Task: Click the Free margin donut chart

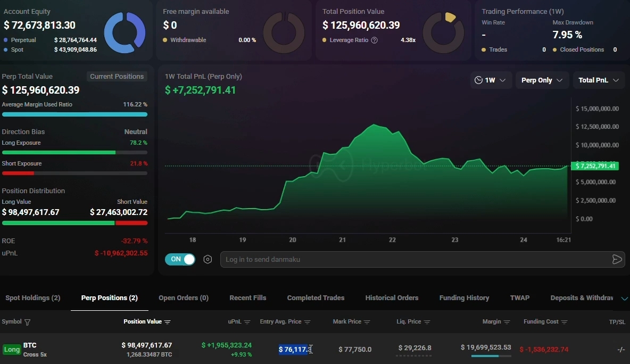Action: [x=284, y=32]
